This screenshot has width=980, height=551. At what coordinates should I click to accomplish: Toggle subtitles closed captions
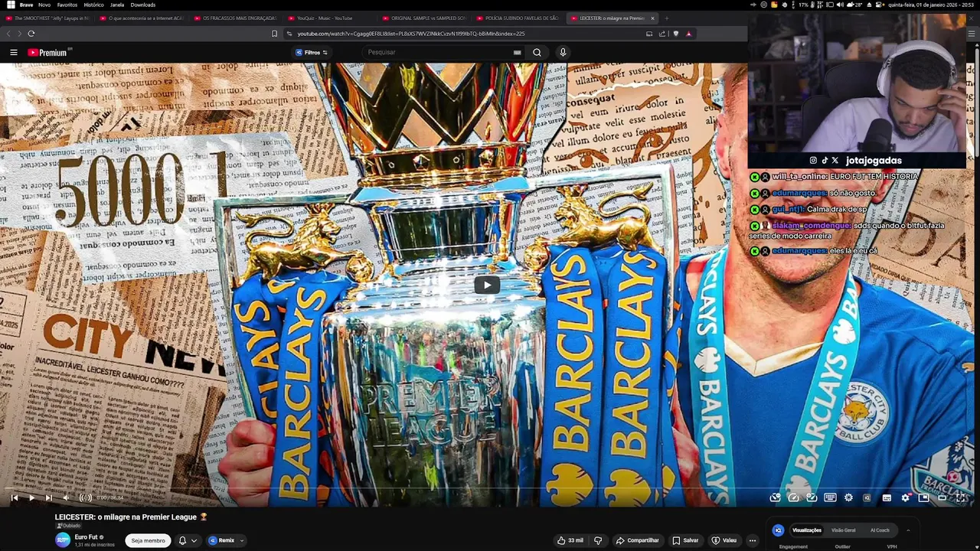click(x=887, y=497)
